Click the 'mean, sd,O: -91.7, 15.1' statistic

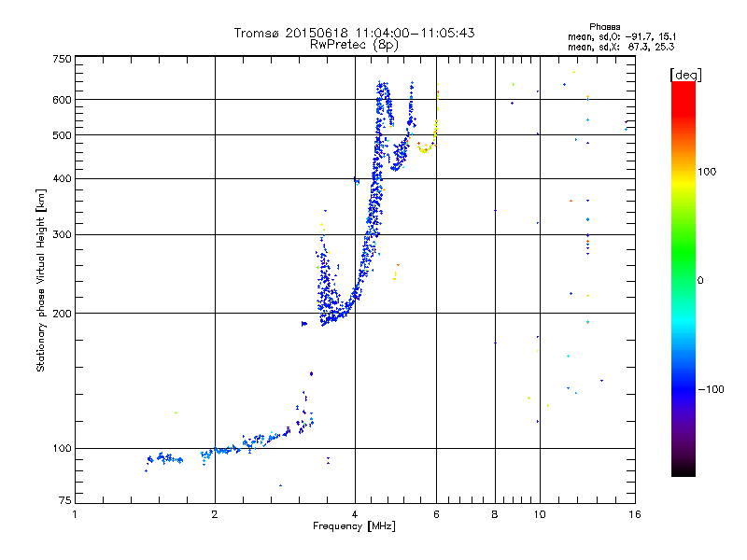click(622, 37)
